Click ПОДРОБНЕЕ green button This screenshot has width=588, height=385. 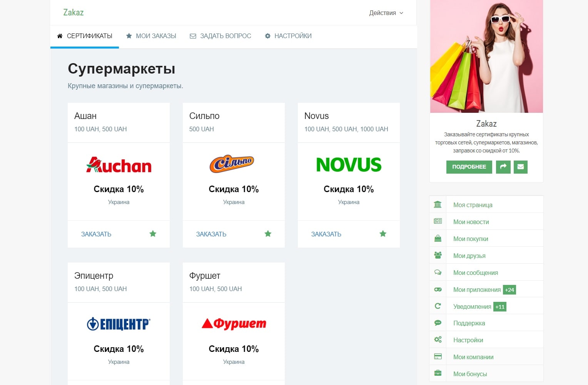click(469, 167)
